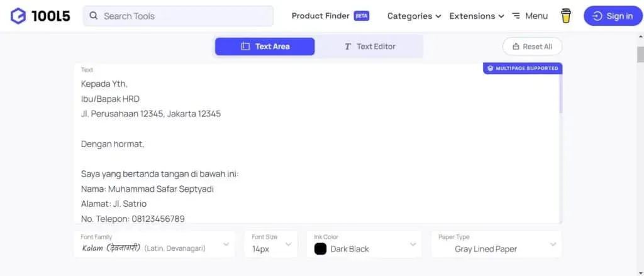
Task: Click the Text Editor T icon
Action: point(347,47)
